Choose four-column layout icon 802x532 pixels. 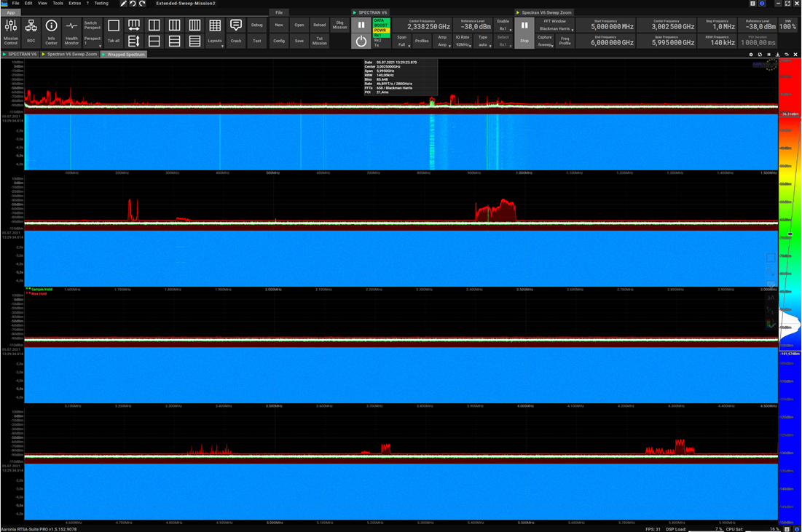195,25
